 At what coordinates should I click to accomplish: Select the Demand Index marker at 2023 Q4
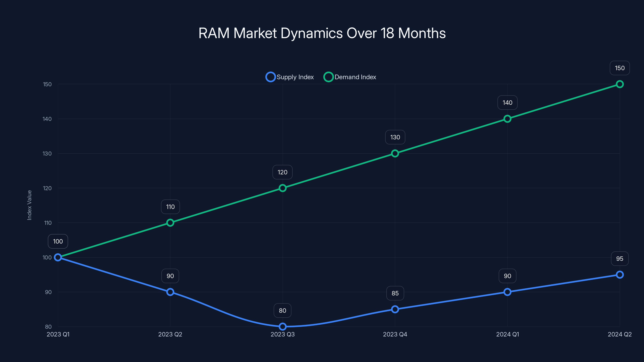point(395,153)
